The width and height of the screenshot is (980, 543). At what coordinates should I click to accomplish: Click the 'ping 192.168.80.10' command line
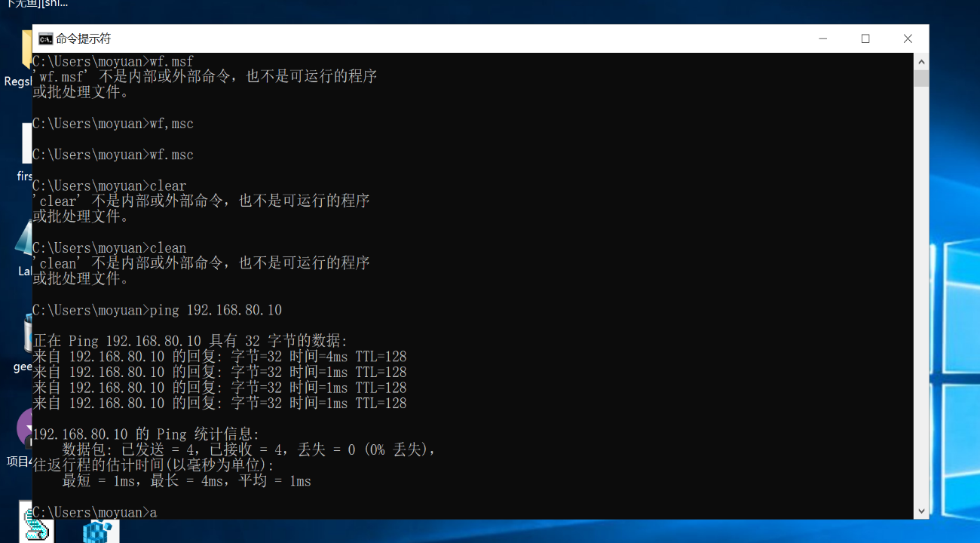tap(158, 310)
